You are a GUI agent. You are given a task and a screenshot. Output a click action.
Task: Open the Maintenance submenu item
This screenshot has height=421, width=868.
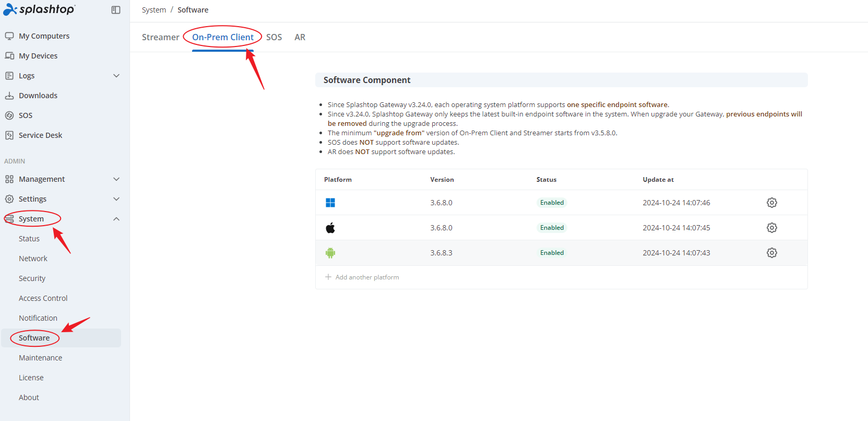pos(41,358)
